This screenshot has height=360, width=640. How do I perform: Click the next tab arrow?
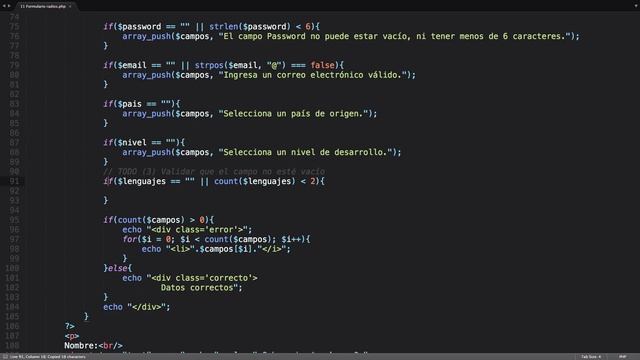[x=9, y=6]
